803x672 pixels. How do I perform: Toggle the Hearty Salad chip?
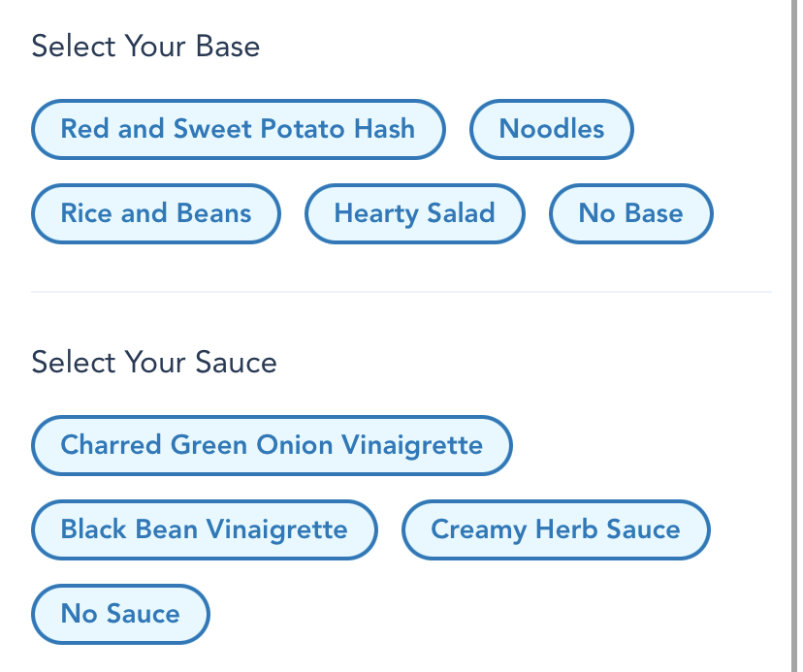click(414, 213)
